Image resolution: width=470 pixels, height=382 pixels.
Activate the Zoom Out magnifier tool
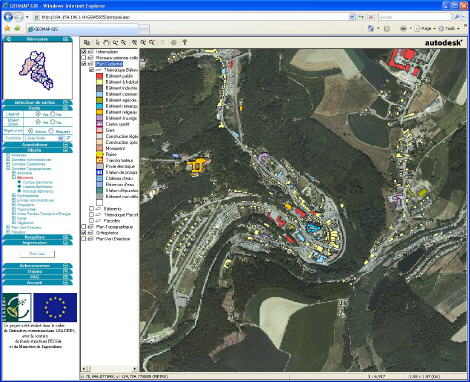124,43
